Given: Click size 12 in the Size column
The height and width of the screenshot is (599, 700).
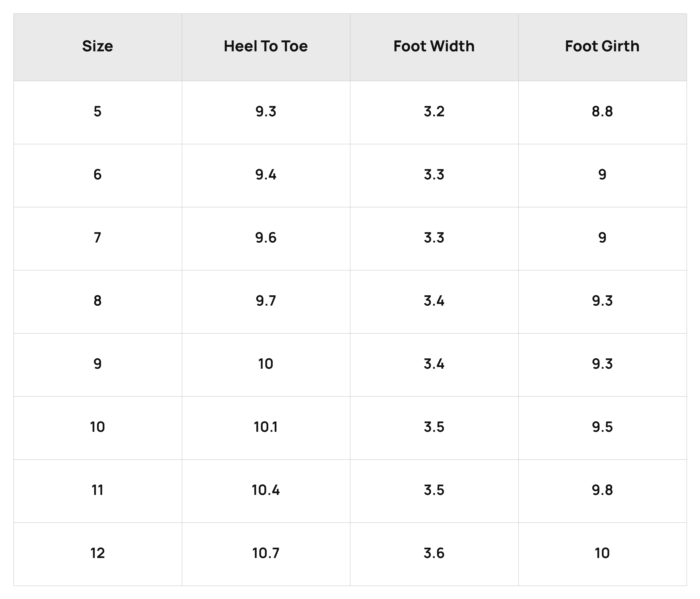Looking at the screenshot, I should tap(97, 553).
